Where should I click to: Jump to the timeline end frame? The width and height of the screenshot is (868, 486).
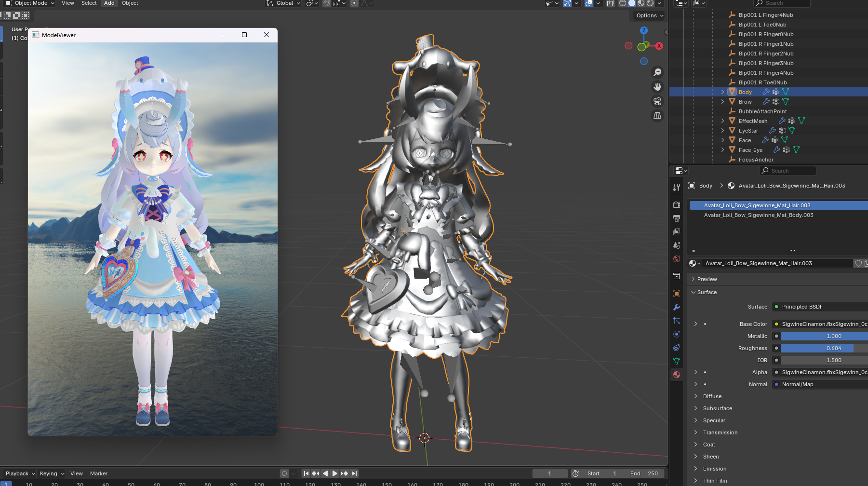[x=354, y=473]
